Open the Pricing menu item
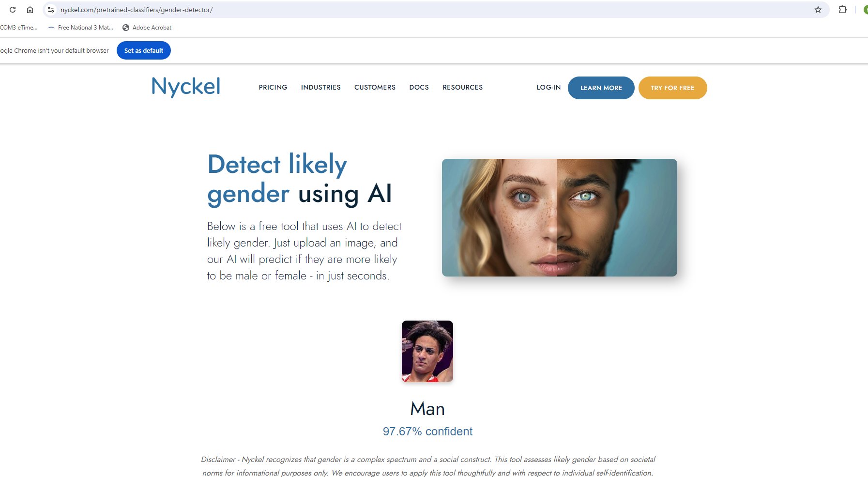868x477 pixels. (273, 88)
